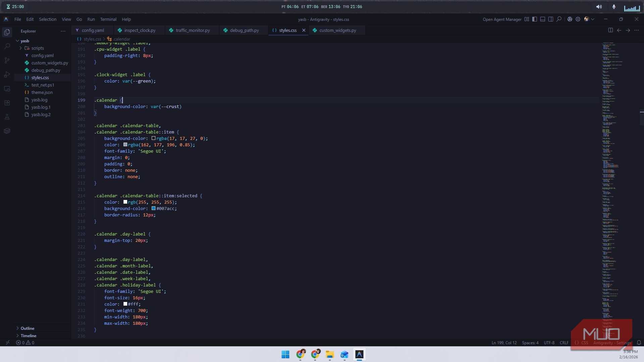Expand the Outline section

(28, 328)
